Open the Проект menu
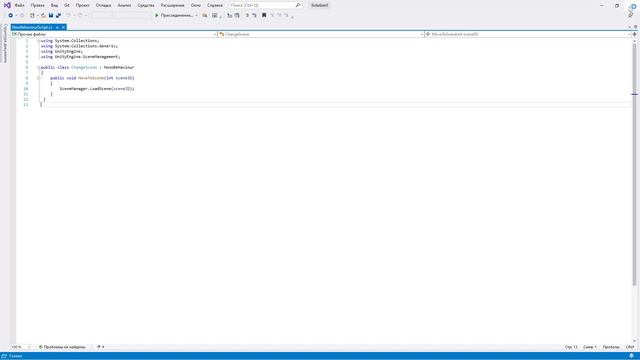Screen dimensions: 640x360 coord(82,5)
